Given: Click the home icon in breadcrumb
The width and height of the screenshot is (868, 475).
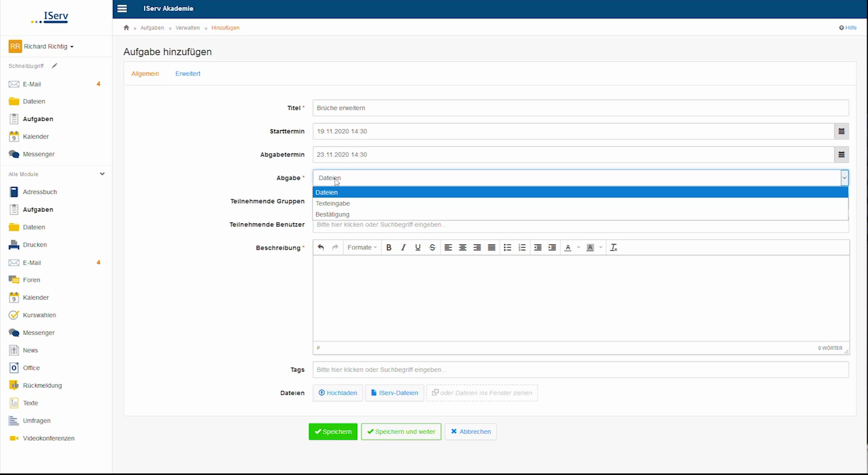Looking at the screenshot, I should tap(126, 27).
